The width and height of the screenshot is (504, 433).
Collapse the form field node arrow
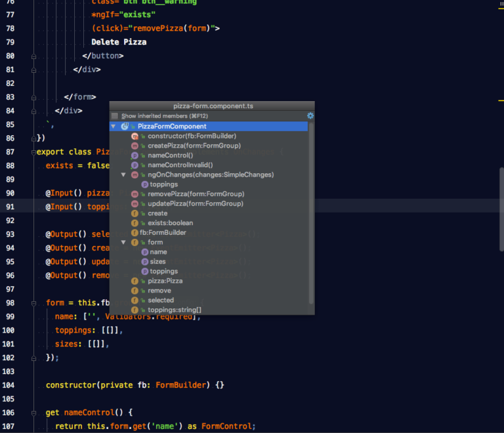pyautogui.click(x=123, y=243)
